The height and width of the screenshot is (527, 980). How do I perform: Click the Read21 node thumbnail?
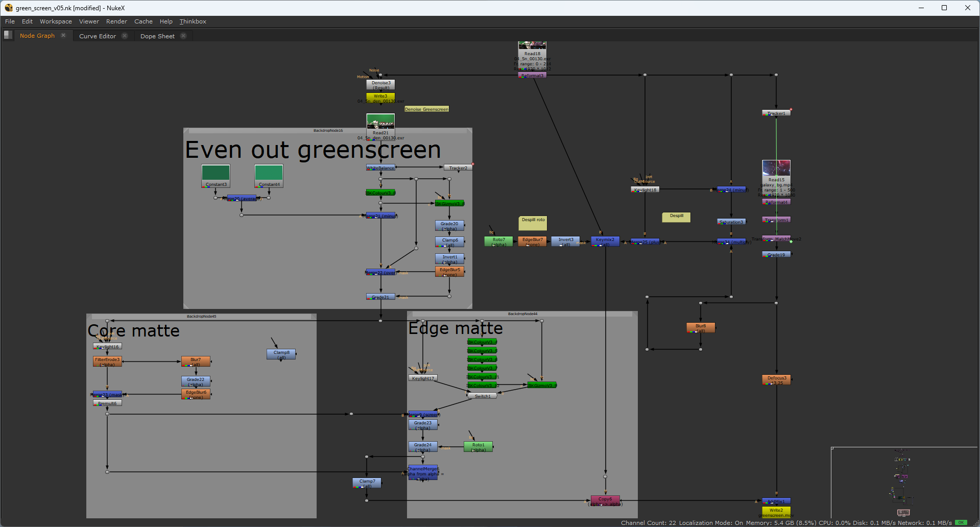[x=380, y=122]
